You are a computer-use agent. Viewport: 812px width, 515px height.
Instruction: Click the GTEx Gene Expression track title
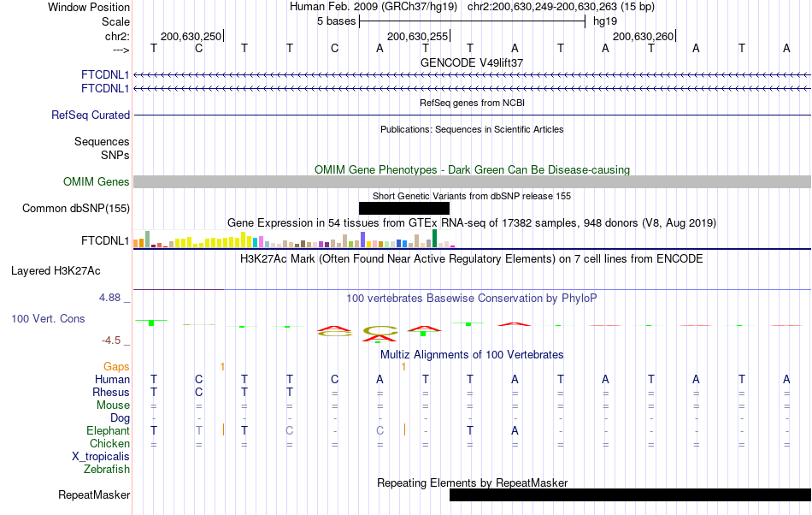pos(472,222)
